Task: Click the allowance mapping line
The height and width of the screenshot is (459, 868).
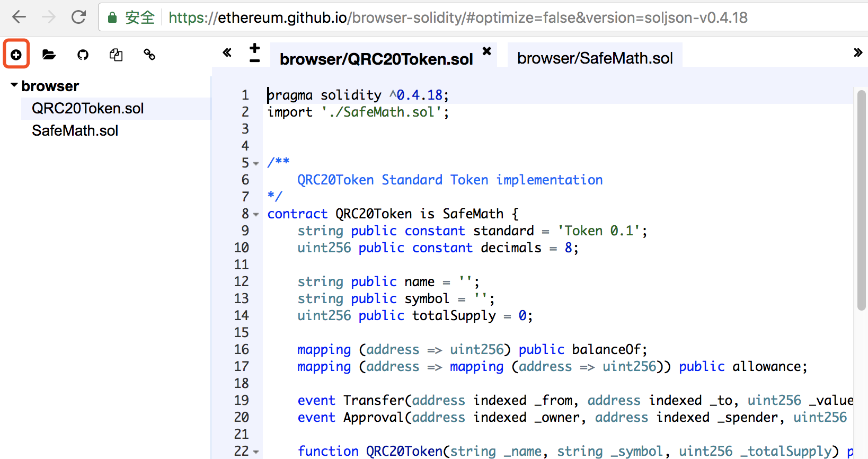Action: pyautogui.click(x=552, y=366)
